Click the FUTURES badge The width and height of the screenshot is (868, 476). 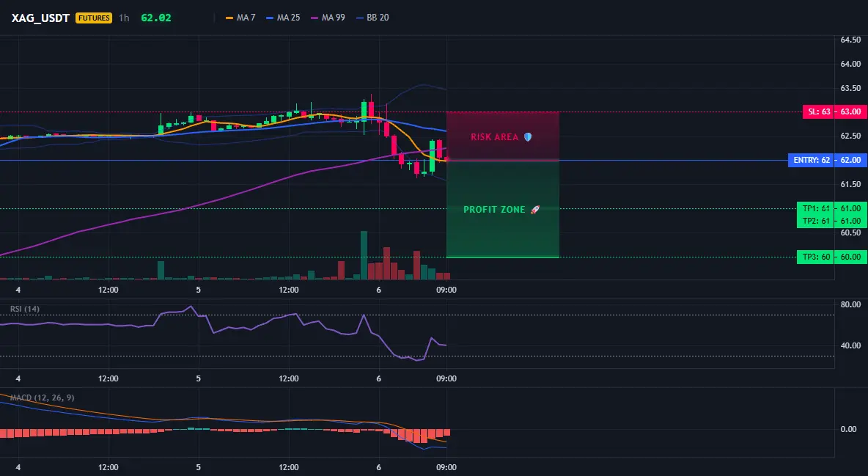94,18
